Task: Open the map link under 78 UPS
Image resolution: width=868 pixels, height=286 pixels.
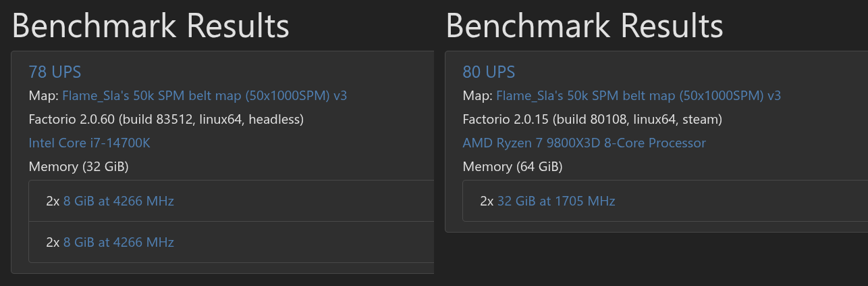Action: click(205, 95)
